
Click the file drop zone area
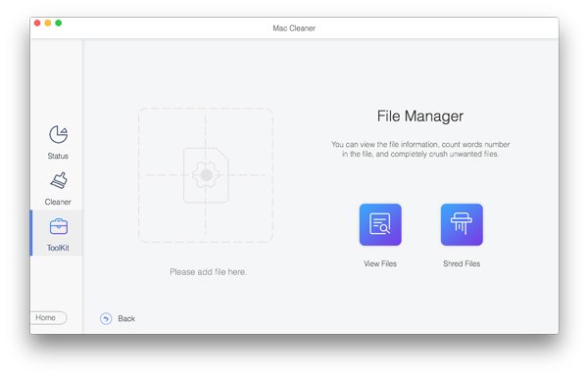pyautogui.click(x=206, y=175)
